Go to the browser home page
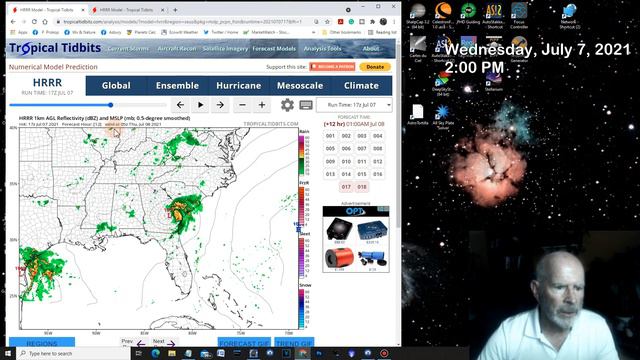 [x=45, y=22]
